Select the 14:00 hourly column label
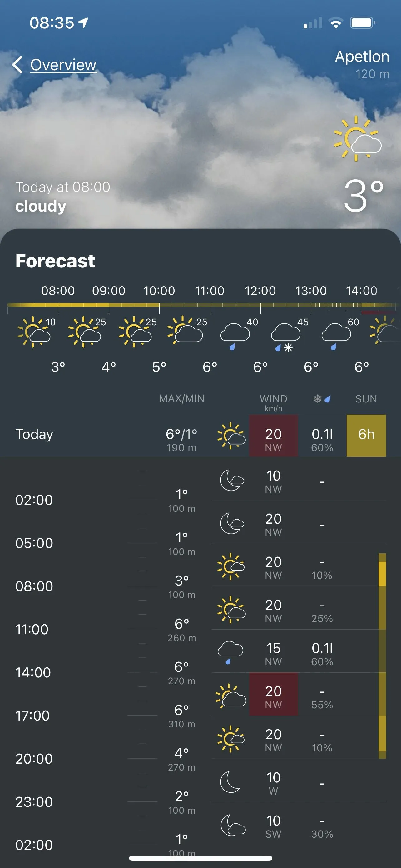 361,291
